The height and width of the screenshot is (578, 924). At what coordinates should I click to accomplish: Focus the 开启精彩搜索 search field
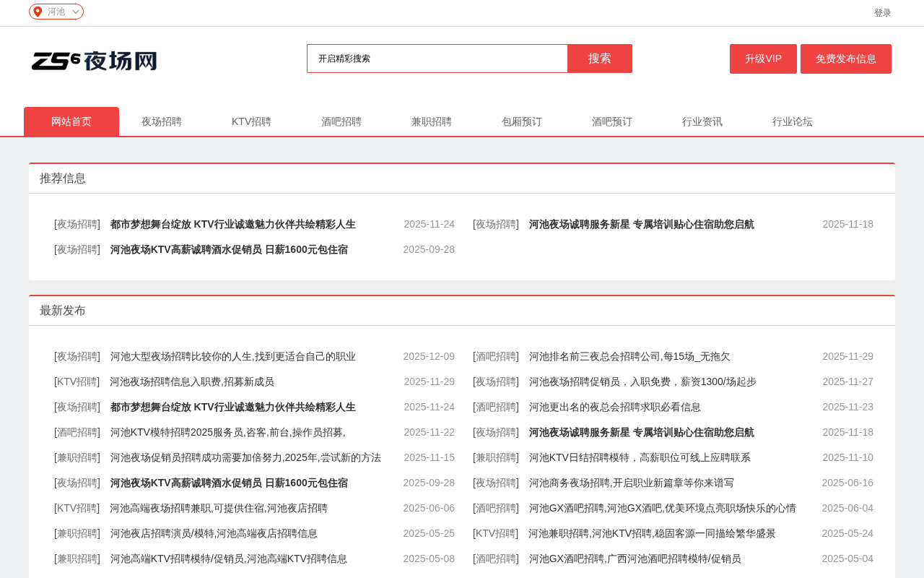pos(437,59)
